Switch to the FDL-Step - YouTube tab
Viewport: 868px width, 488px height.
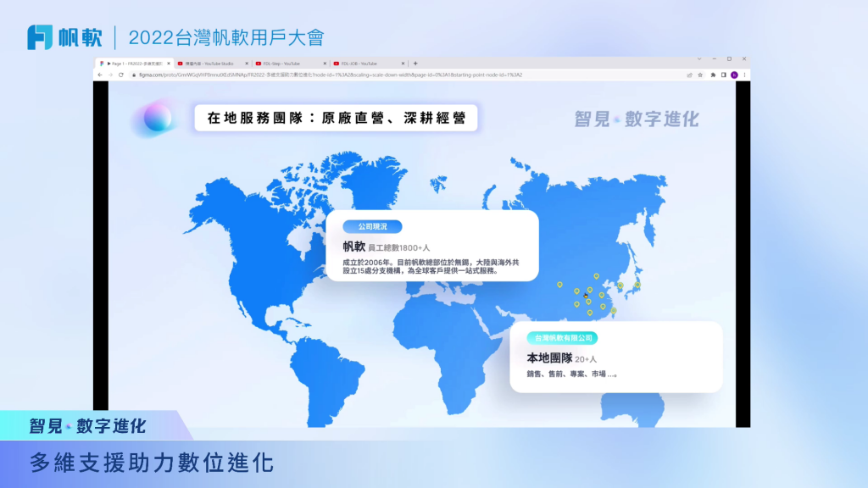tap(291, 64)
